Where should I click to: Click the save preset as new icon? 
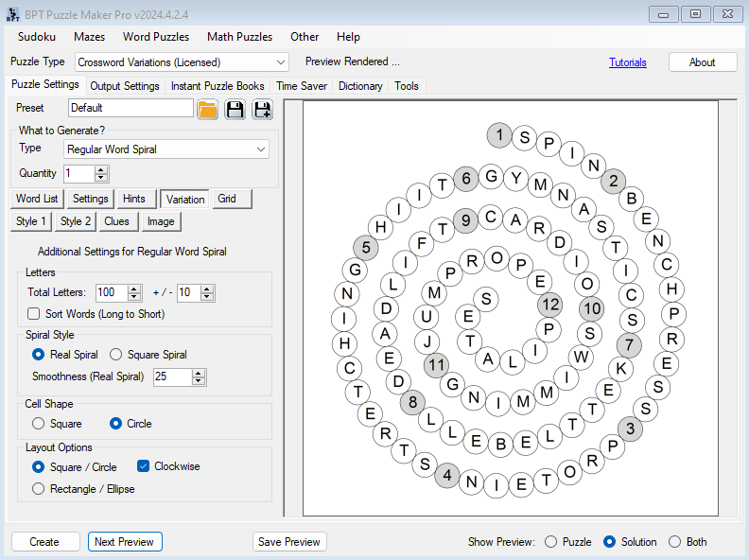click(x=262, y=109)
